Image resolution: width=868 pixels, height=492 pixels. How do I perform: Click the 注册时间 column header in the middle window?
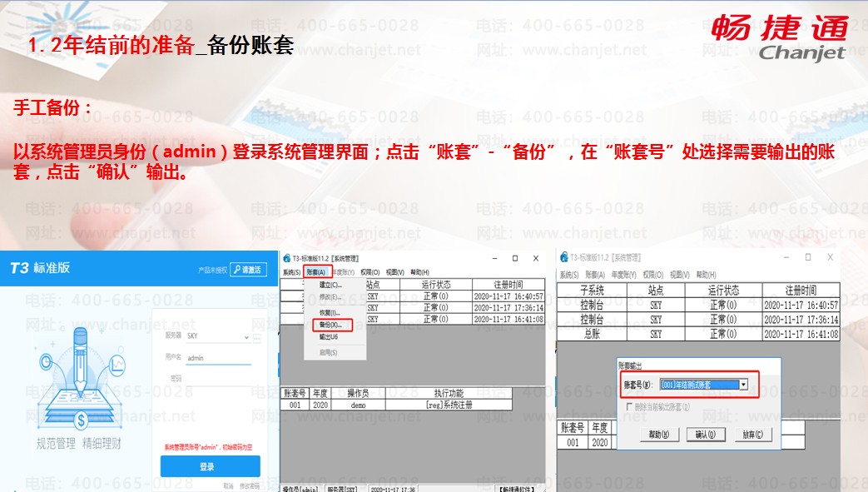tap(508, 284)
